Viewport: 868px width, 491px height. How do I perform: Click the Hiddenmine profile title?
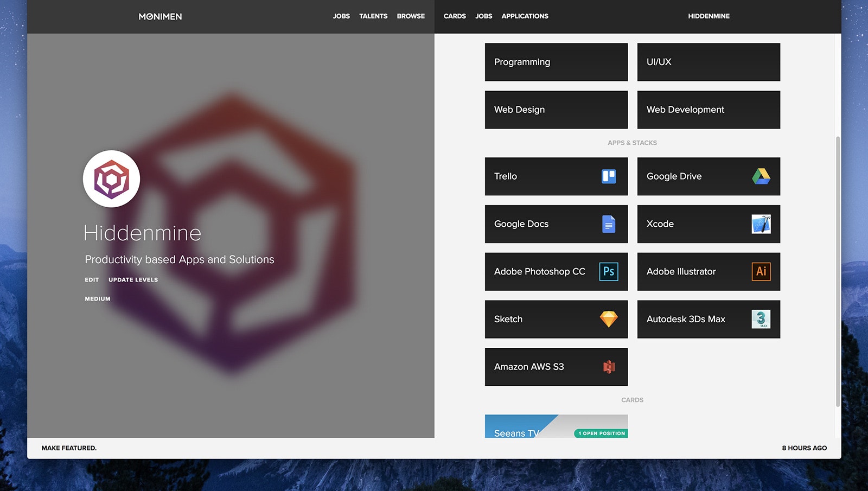pyautogui.click(x=142, y=233)
